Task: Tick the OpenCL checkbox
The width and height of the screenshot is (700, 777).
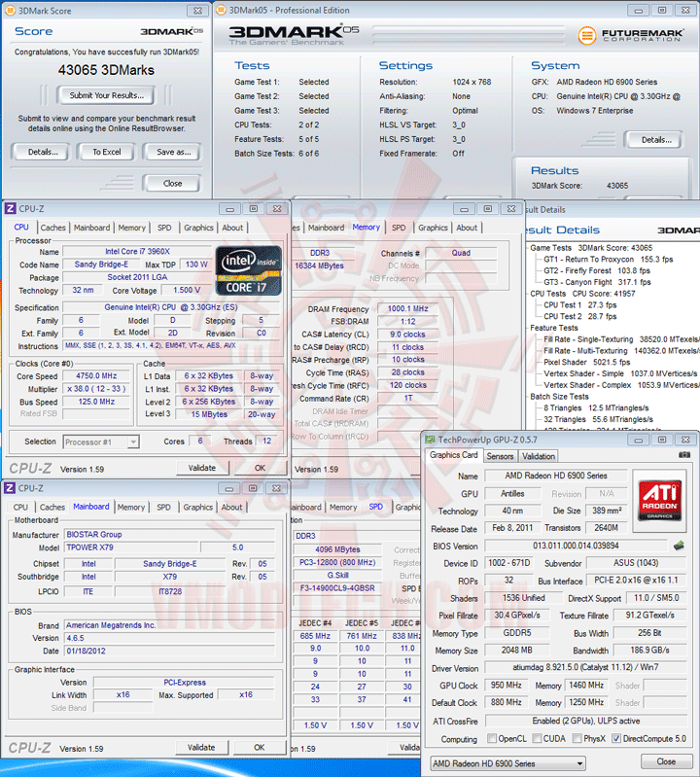Action: pos(491,738)
